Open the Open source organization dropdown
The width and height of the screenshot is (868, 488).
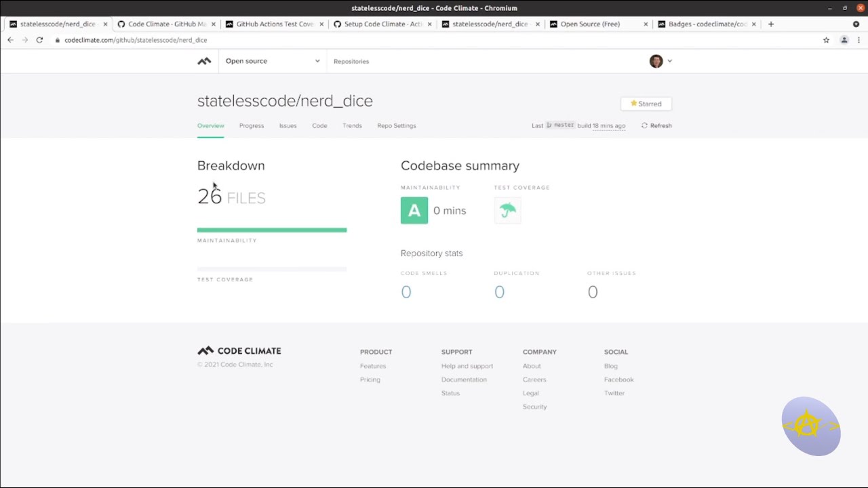tap(273, 61)
